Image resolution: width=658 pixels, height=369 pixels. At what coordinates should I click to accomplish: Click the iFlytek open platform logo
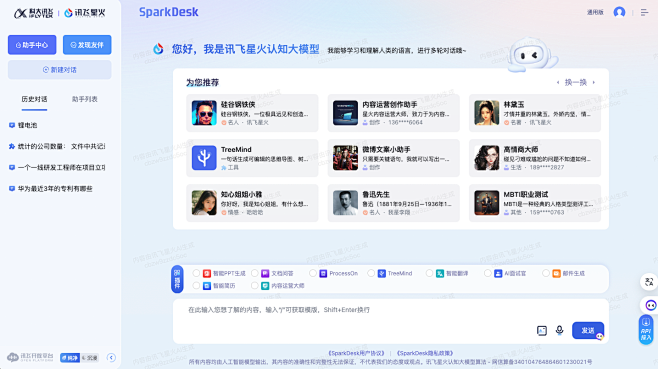(30, 357)
